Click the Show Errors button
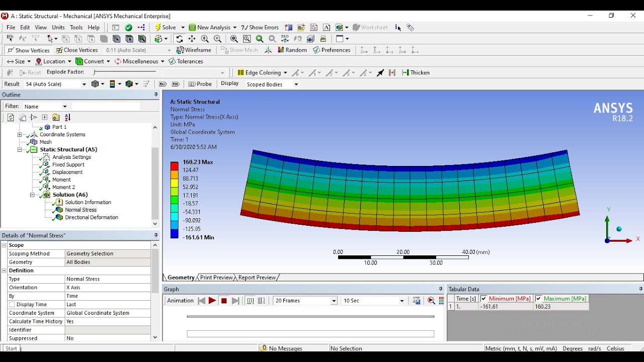The width and height of the screenshot is (644, 362). (x=260, y=27)
